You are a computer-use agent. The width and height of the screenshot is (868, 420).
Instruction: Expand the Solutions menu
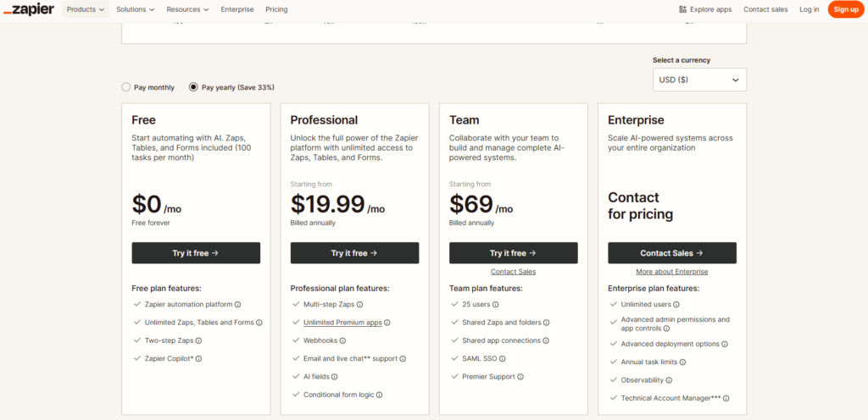click(x=136, y=9)
